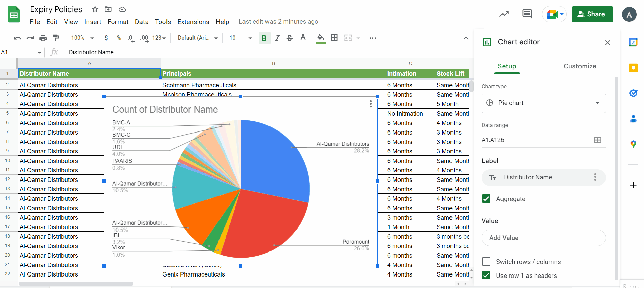644x288 pixels.
Task: Open the fill color picker
Action: [x=321, y=38]
